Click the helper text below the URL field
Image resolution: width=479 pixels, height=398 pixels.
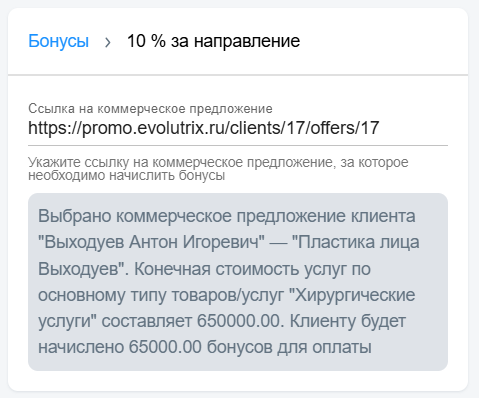[218, 168]
